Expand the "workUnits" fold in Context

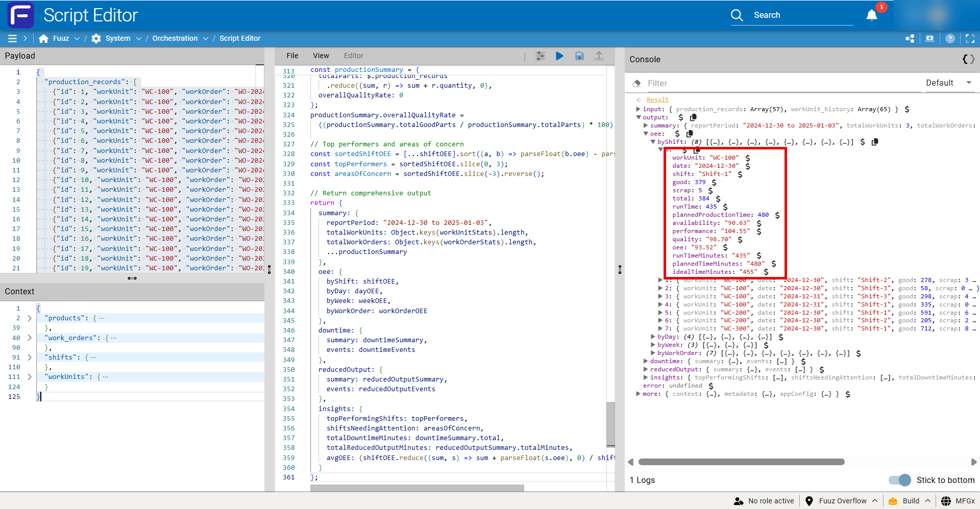[x=30, y=377]
